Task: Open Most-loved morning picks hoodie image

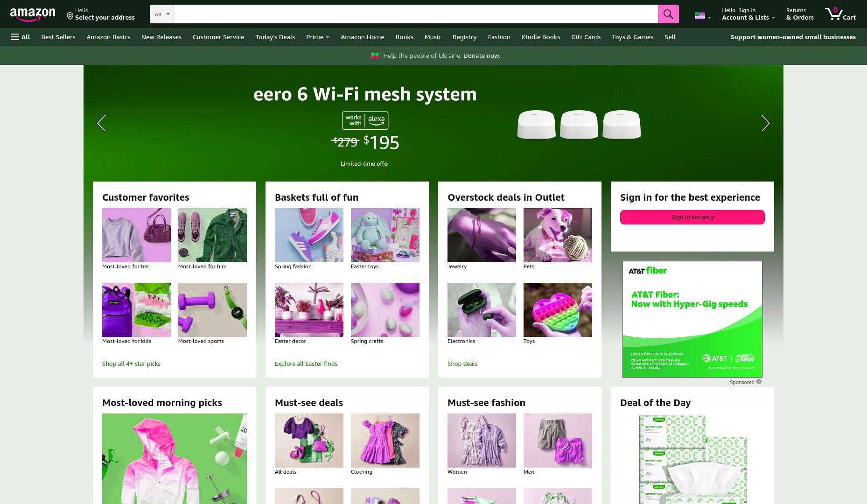Action: click(x=175, y=459)
